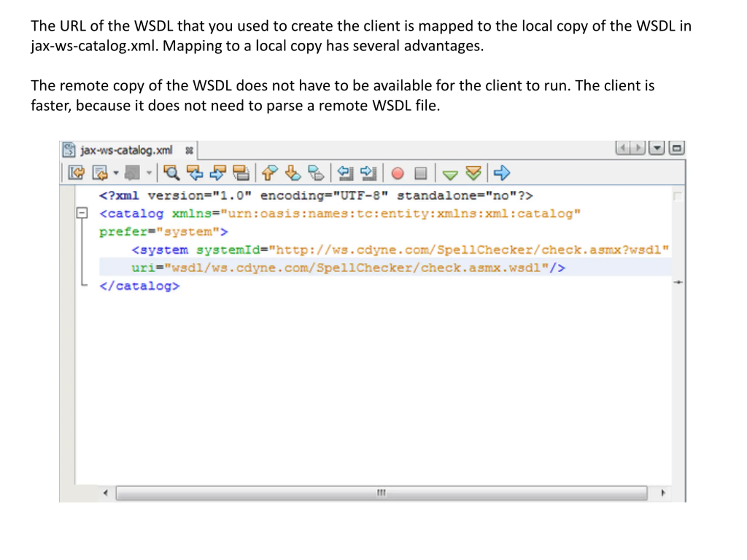Stop macro recording with grey square

coord(421,173)
